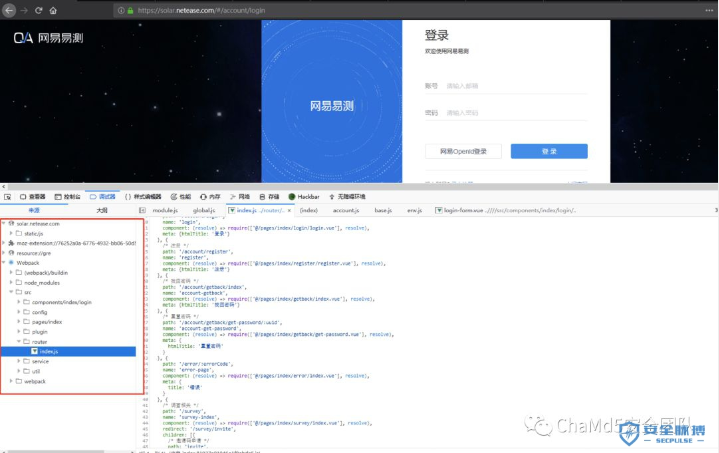Reload the page with the refresh icon
This screenshot has width=719, height=453.
(39, 10)
